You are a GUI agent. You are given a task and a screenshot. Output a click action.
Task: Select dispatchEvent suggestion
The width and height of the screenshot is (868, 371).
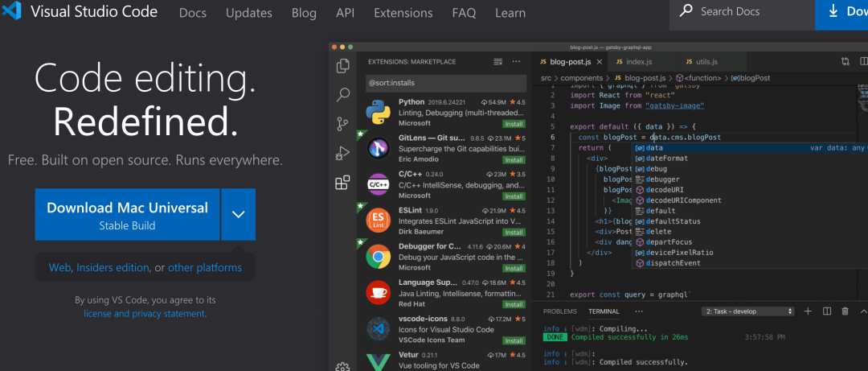click(673, 263)
